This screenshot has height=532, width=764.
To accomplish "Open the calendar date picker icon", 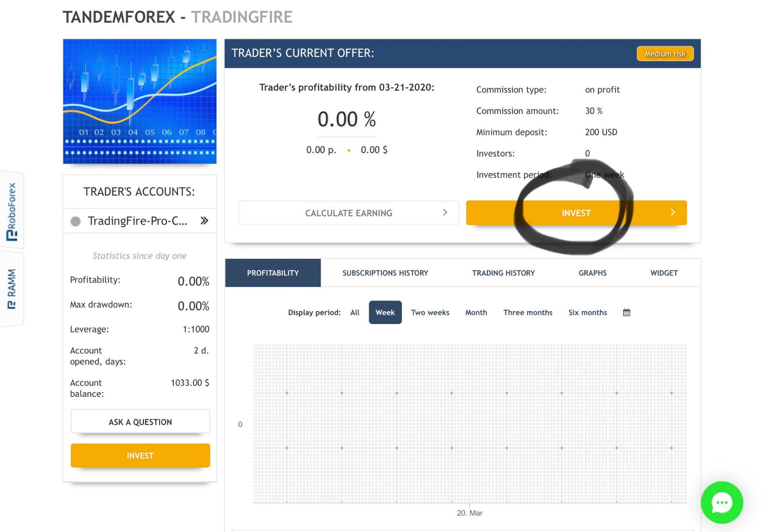I will tap(626, 313).
